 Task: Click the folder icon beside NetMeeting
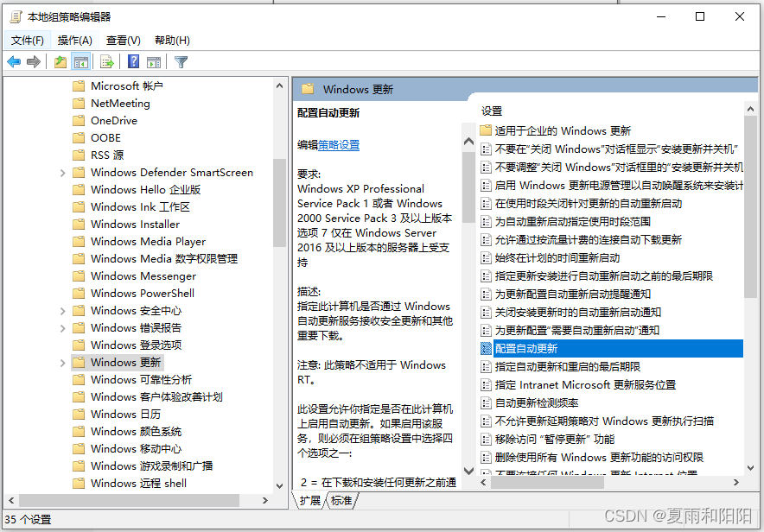click(x=79, y=103)
